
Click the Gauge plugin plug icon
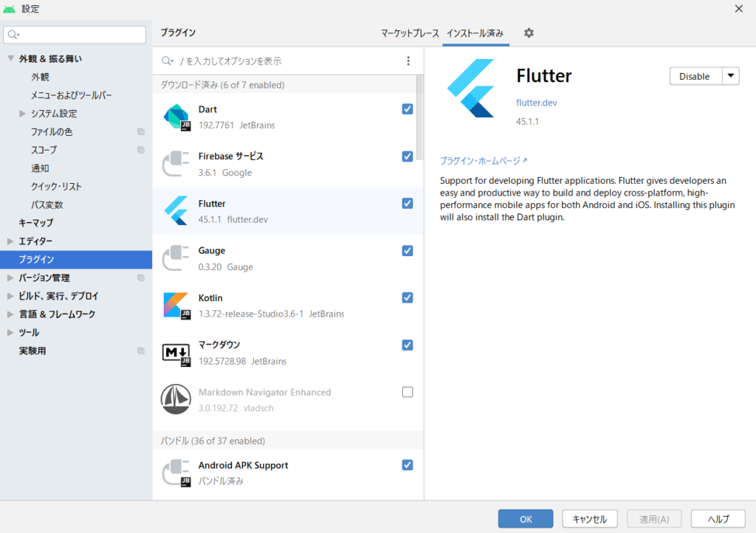pos(176,258)
